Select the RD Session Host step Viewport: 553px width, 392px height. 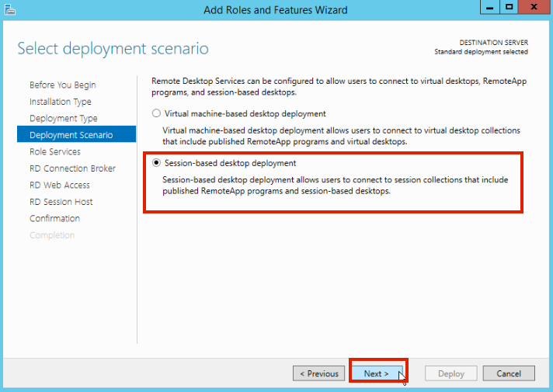tap(61, 202)
